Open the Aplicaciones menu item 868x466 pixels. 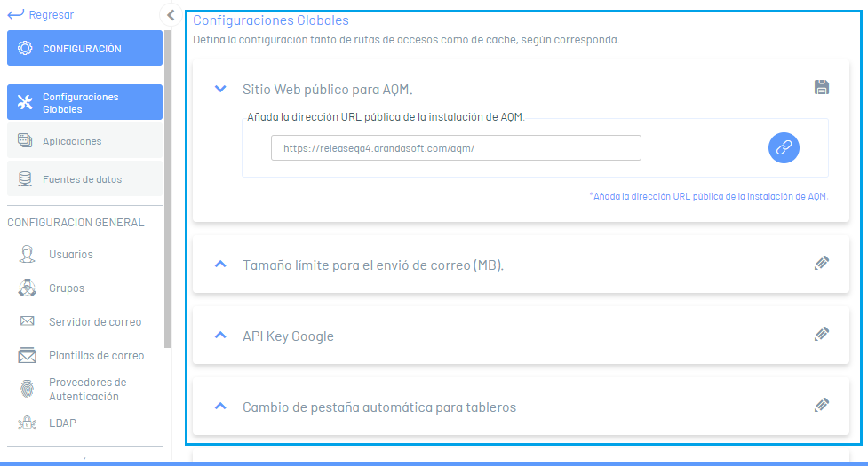(72, 141)
